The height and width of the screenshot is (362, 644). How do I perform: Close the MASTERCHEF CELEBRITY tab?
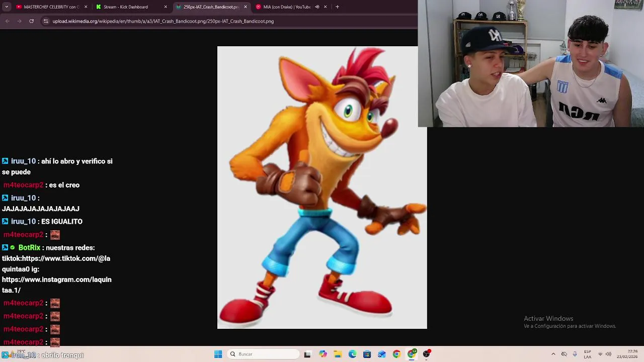86,7
